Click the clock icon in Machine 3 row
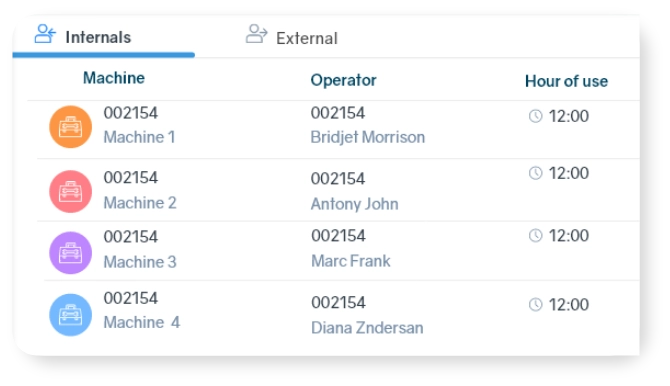Image resolution: width=670 pixels, height=386 pixels. coord(535,236)
